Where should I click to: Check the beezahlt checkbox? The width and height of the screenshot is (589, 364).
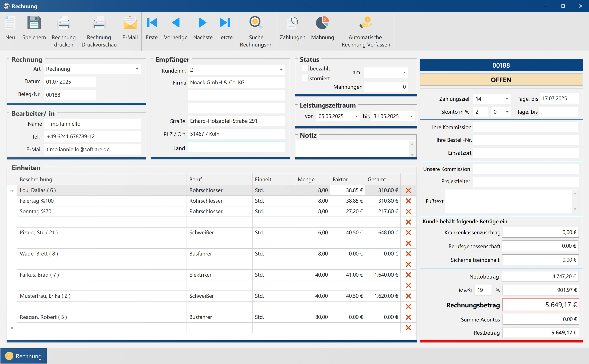pyautogui.click(x=305, y=68)
